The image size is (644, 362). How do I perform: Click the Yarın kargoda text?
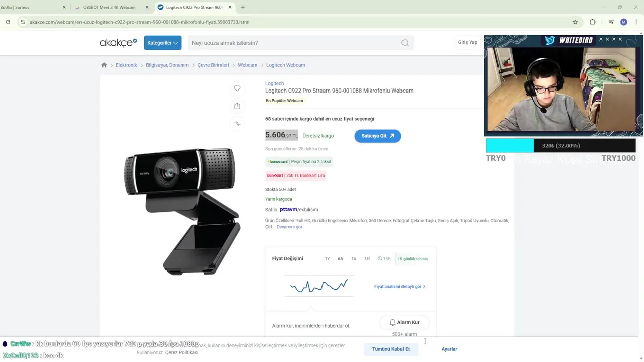[279, 199]
